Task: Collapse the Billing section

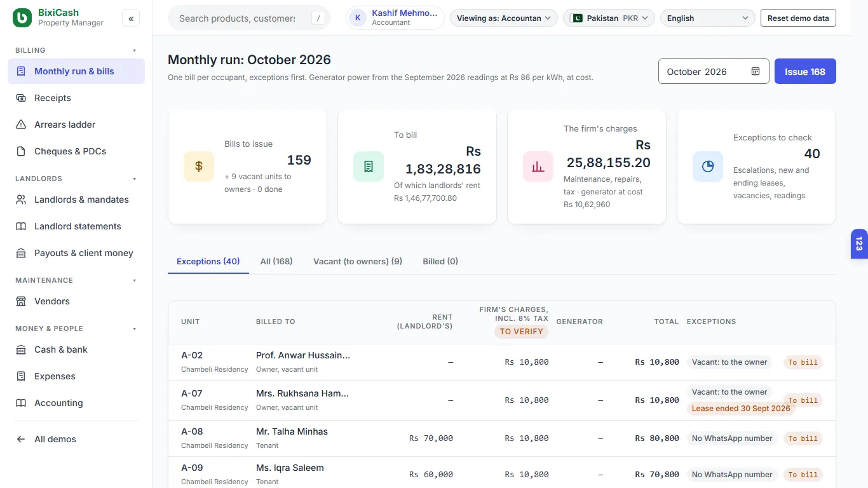Action: click(134, 50)
